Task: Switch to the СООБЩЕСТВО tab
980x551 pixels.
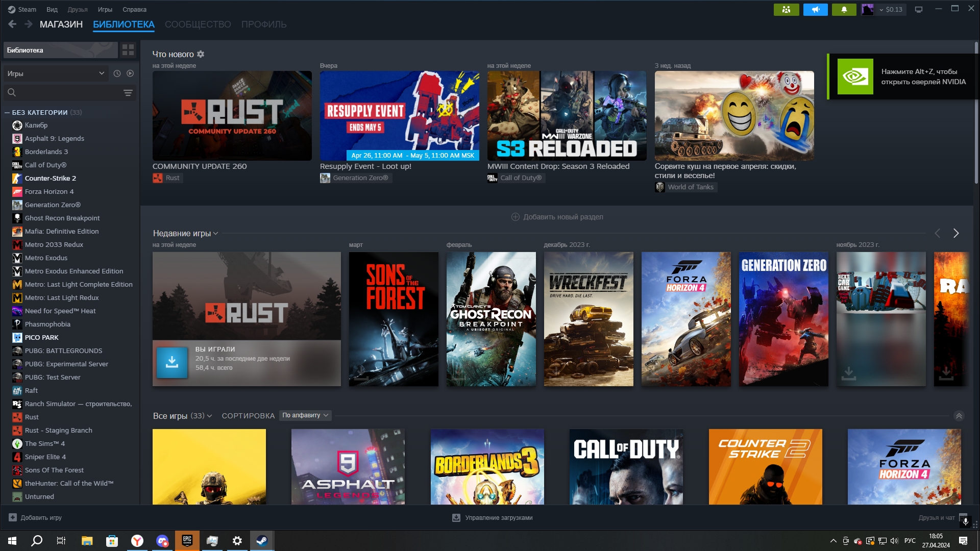Action: 198,24
